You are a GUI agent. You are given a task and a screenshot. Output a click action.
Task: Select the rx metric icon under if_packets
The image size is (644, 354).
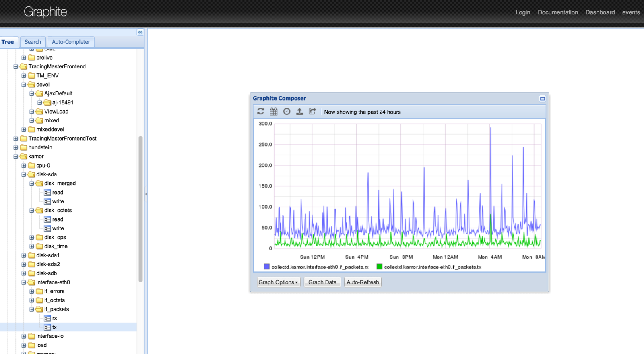click(47, 318)
